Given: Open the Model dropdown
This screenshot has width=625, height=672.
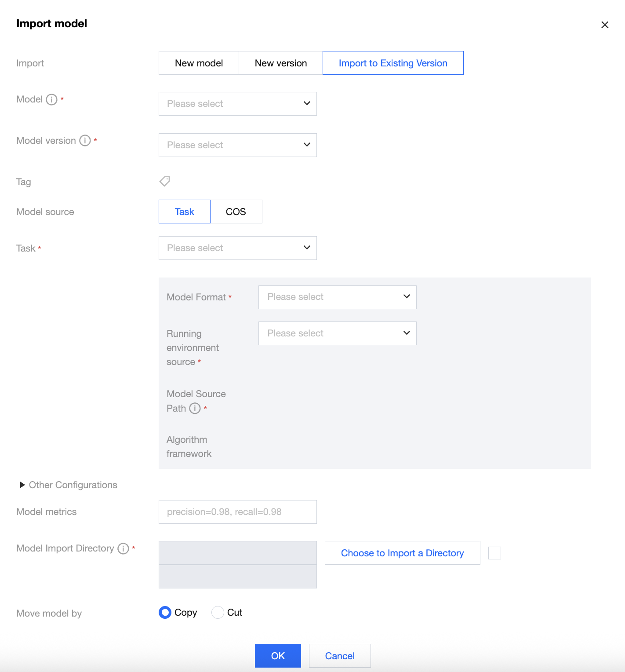Looking at the screenshot, I should (x=237, y=104).
